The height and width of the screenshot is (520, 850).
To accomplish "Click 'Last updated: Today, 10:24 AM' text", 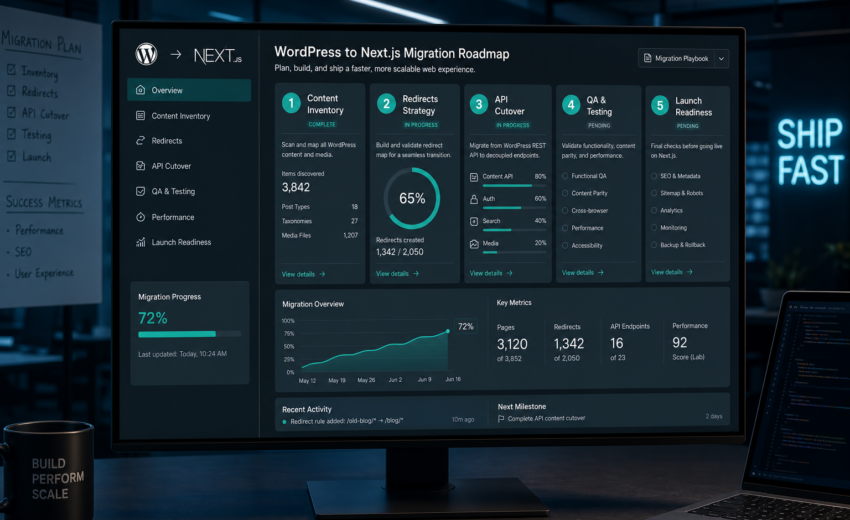I will coord(182,354).
